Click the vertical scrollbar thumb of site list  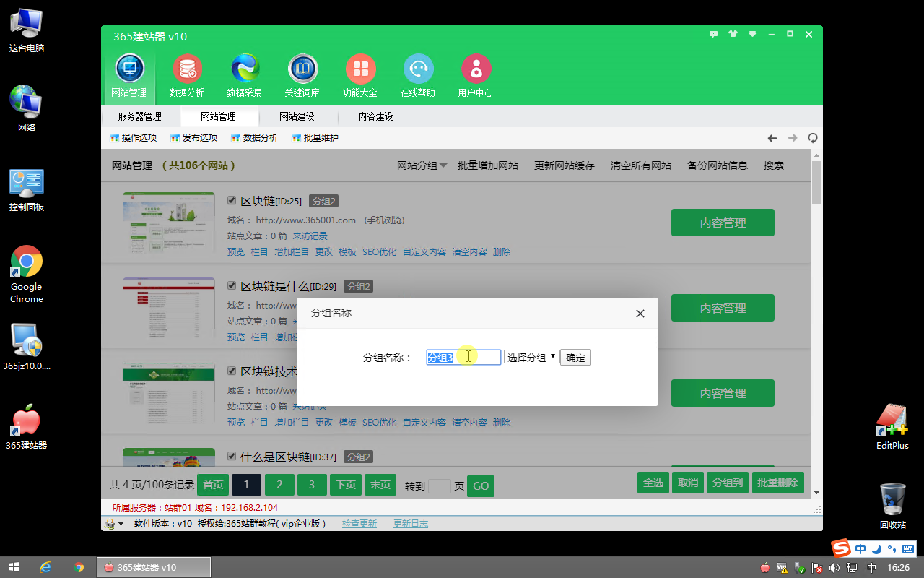(x=816, y=183)
